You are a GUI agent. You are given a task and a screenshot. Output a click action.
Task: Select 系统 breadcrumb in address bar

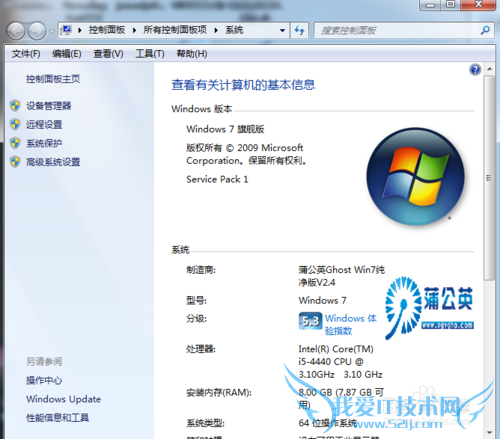(x=234, y=30)
